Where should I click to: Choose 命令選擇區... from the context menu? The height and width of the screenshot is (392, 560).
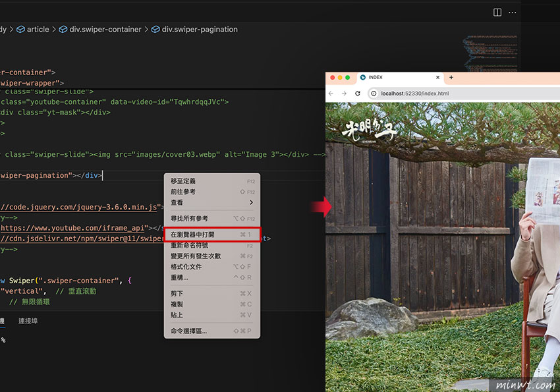click(212, 331)
